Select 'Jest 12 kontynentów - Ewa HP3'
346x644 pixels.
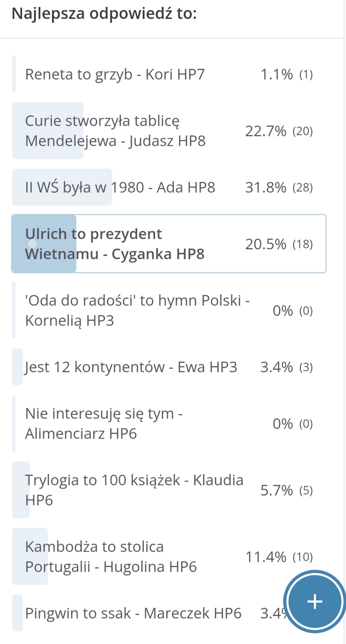tap(131, 367)
